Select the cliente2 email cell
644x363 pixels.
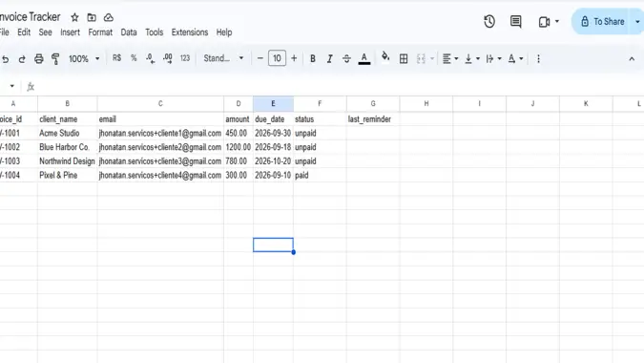[x=160, y=147]
